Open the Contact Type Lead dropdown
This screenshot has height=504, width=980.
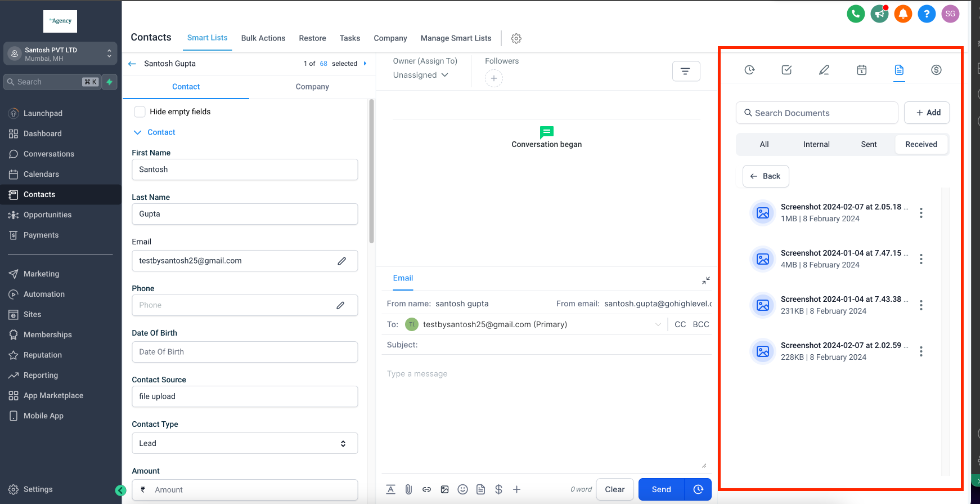(x=245, y=443)
